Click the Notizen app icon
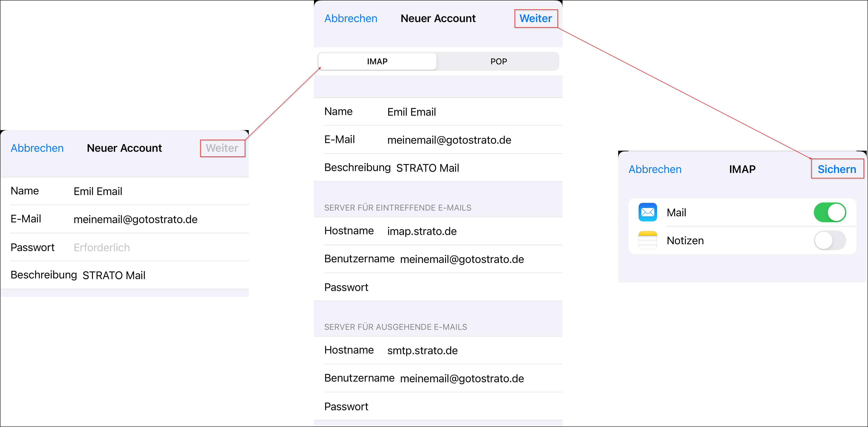 (647, 240)
